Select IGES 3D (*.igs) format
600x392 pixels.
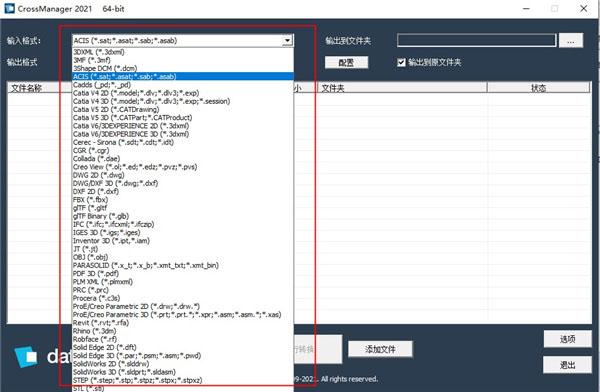pyautogui.click(x=183, y=232)
